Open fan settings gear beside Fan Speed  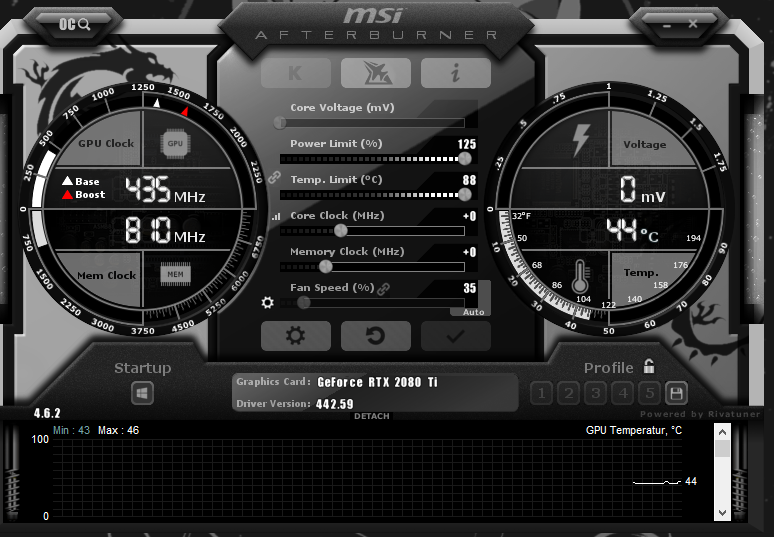point(268,302)
